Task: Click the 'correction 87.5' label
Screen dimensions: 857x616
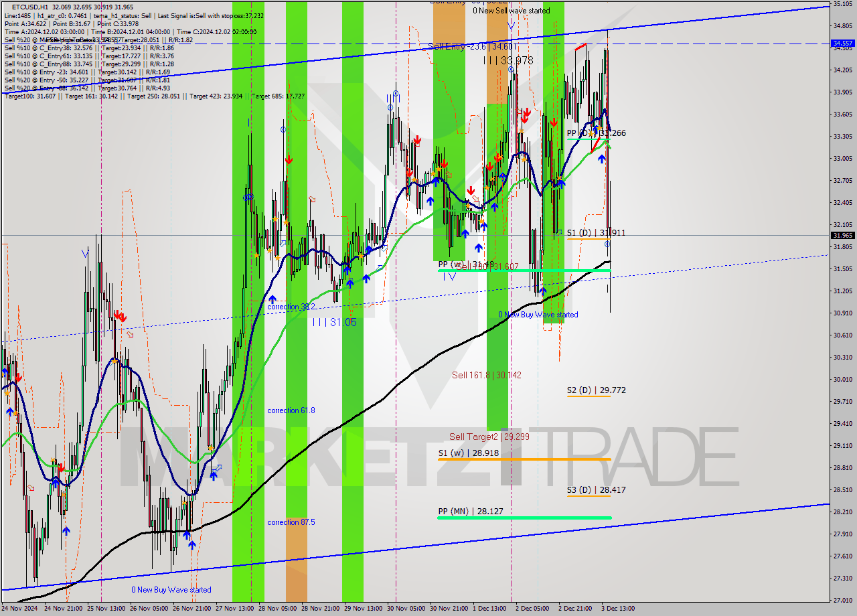Action: [291, 522]
